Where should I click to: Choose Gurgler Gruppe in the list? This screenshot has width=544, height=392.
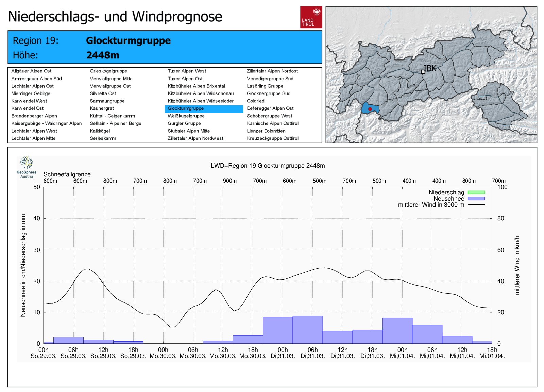pos(184,123)
